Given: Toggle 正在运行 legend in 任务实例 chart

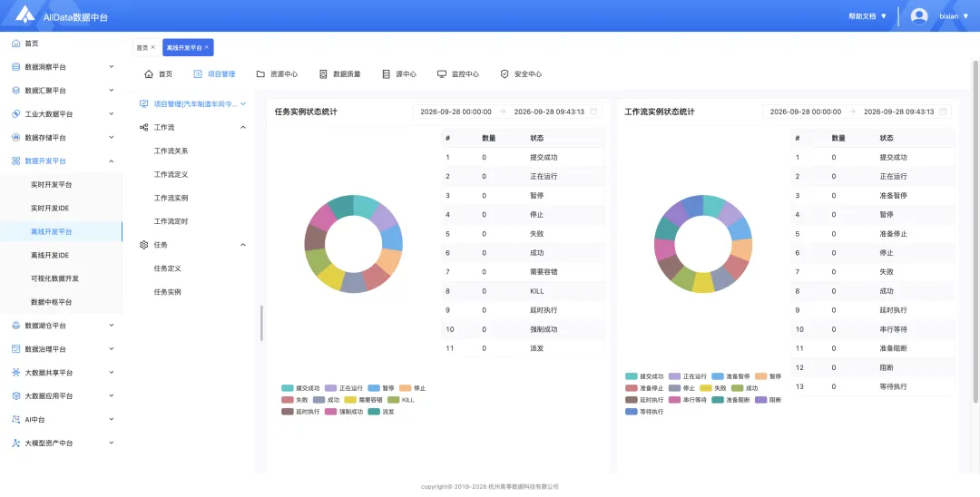Looking at the screenshot, I should point(343,388).
